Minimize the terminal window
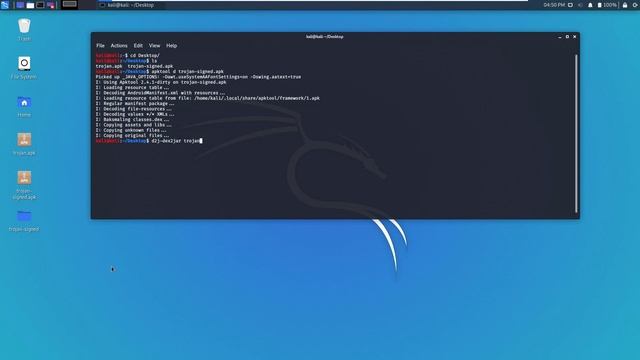 pos(560,37)
